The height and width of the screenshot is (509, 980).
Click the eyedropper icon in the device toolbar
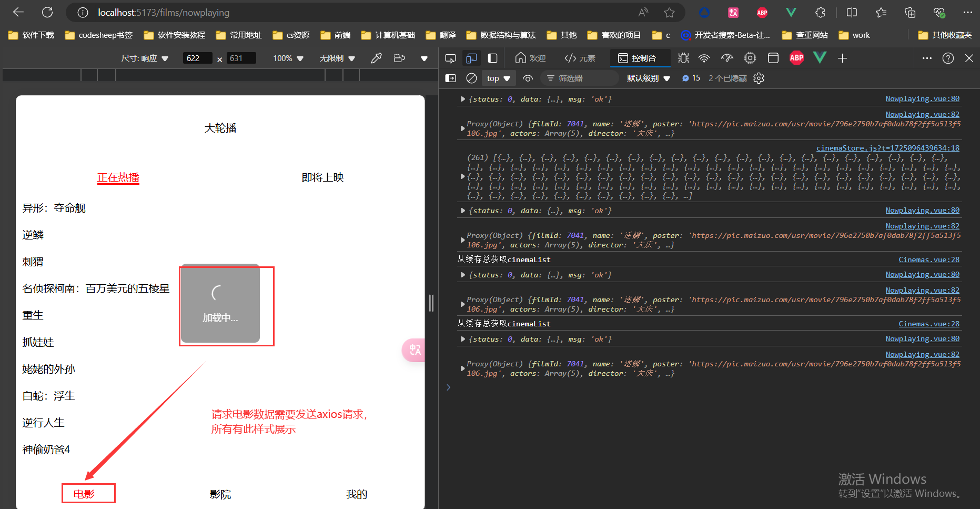click(376, 58)
